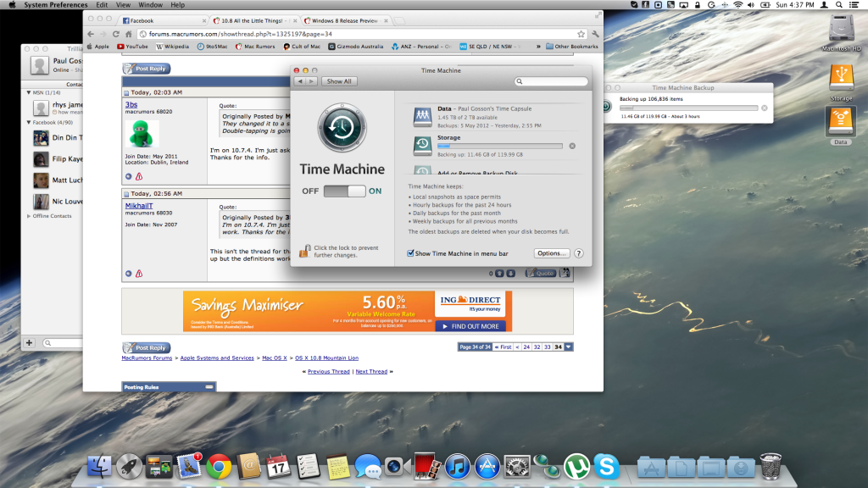The image size is (868, 488).
Task: Open FaceTime camera icon in Dock
Action: (x=397, y=467)
